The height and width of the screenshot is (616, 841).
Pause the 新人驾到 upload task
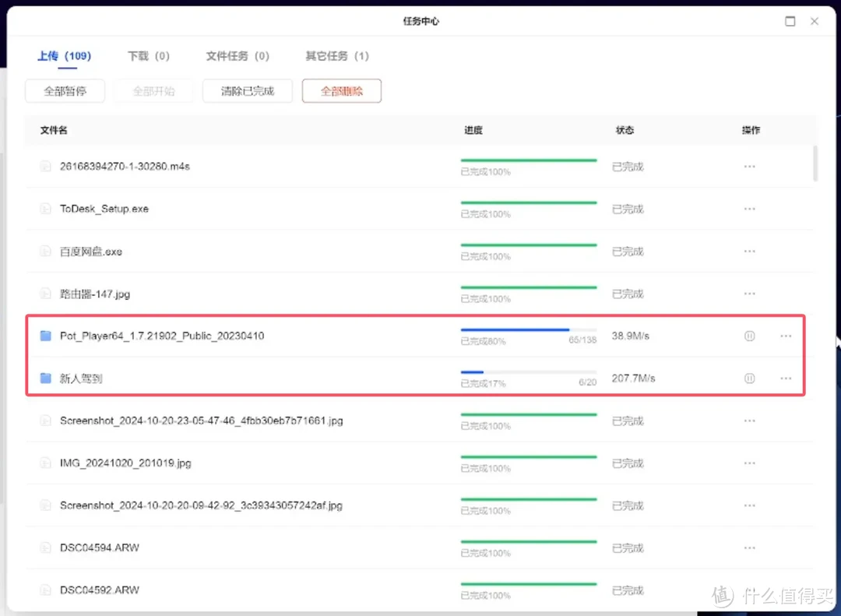click(x=749, y=378)
